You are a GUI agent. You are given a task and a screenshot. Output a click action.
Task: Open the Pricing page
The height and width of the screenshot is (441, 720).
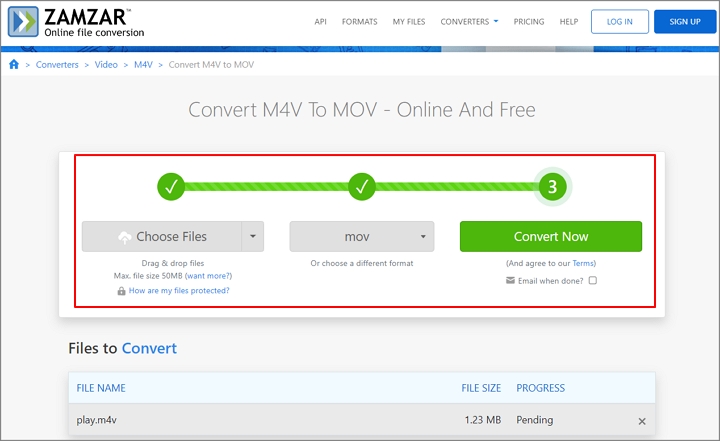[x=529, y=22]
